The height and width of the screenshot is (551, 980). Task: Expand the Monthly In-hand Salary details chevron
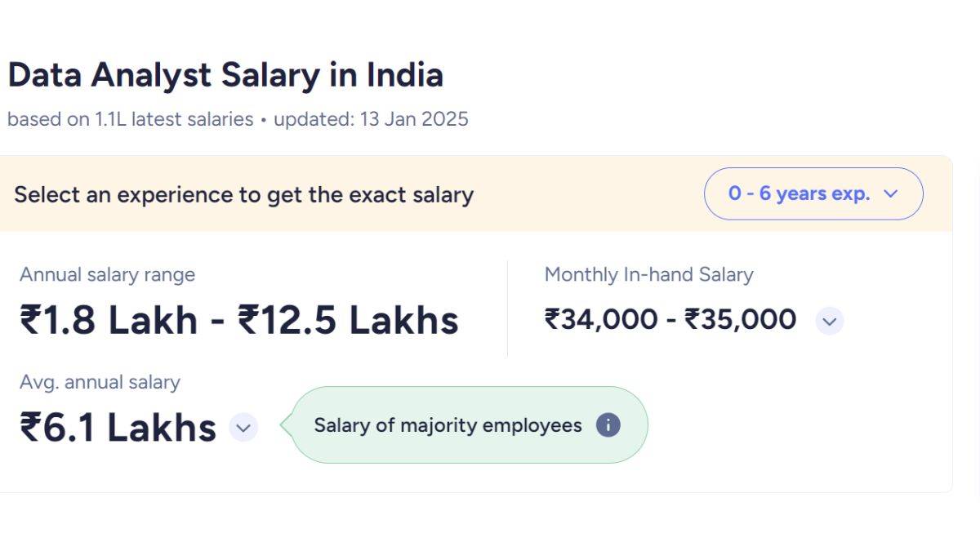click(829, 322)
